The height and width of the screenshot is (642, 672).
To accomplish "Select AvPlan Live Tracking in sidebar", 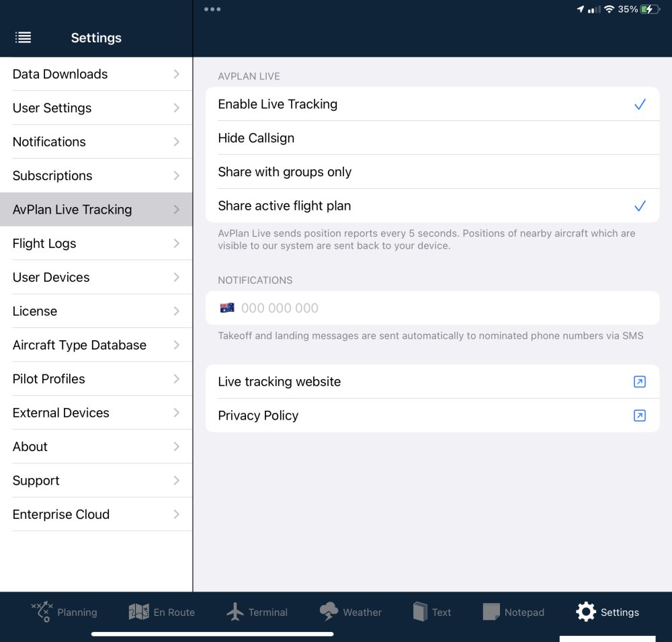I will (x=96, y=210).
